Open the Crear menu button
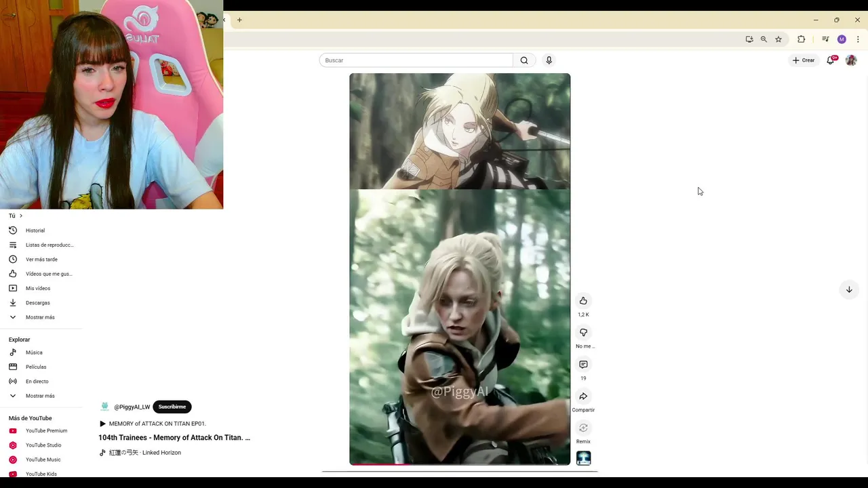The image size is (868, 488). [804, 60]
